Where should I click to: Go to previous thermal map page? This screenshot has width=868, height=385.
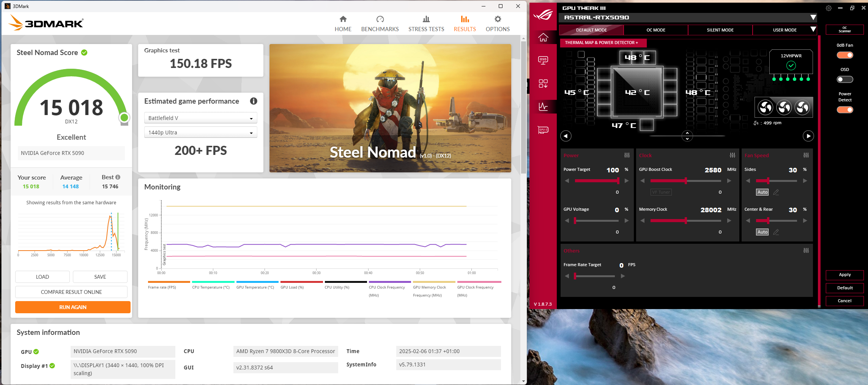(x=566, y=136)
